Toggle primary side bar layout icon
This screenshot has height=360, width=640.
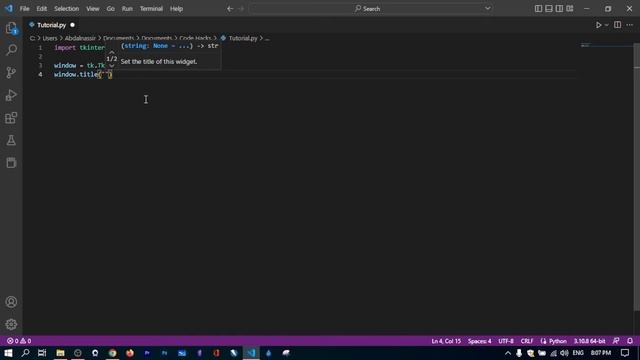[x=538, y=9]
